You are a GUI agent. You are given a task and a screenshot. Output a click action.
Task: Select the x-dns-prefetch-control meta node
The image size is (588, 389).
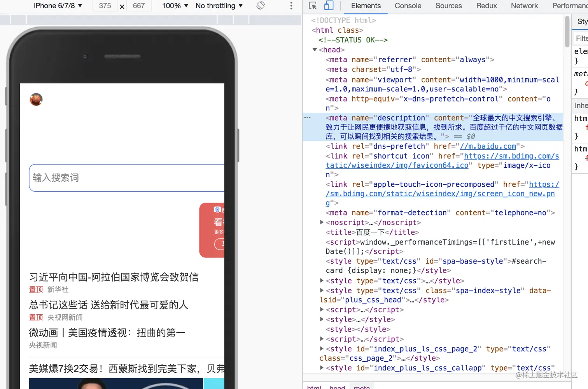click(438, 103)
